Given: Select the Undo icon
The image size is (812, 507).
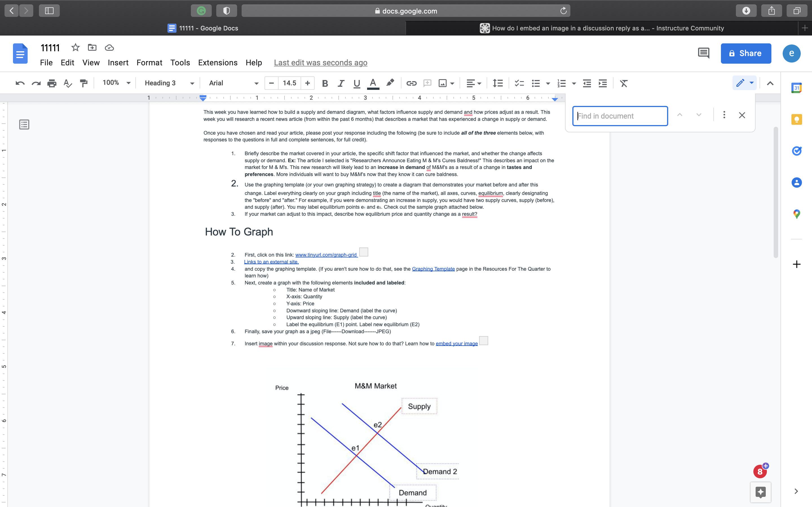Looking at the screenshot, I should [19, 83].
